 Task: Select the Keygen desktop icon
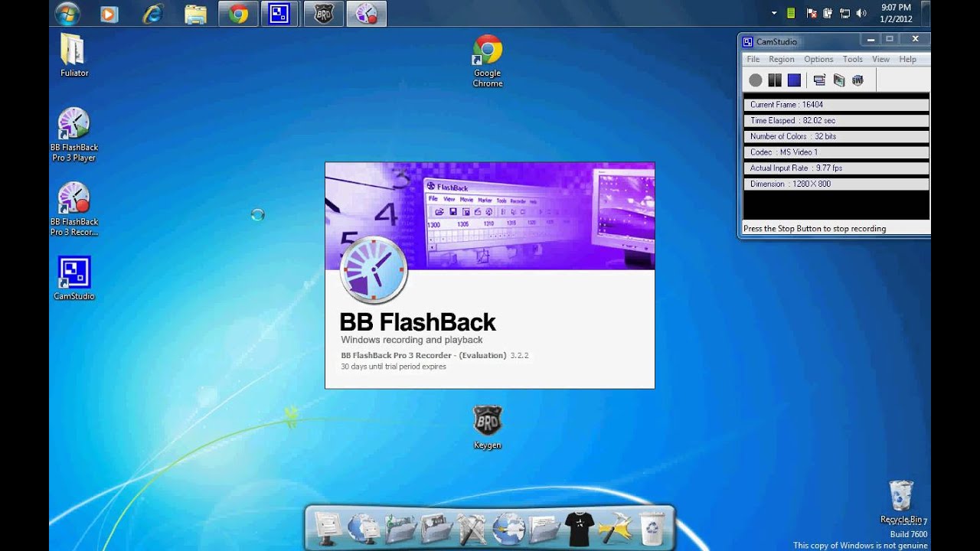tap(488, 427)
